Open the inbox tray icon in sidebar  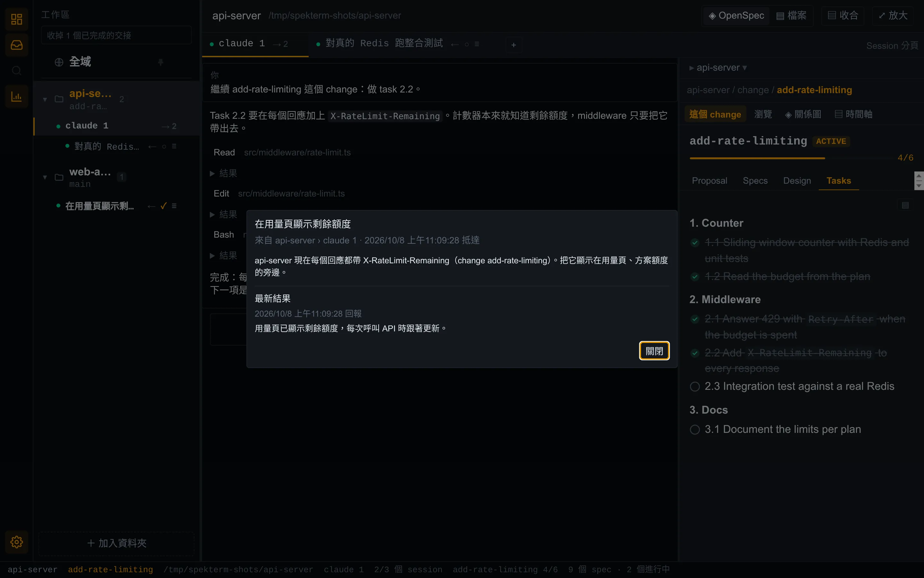pyautogui.click(x=16, y=45)
